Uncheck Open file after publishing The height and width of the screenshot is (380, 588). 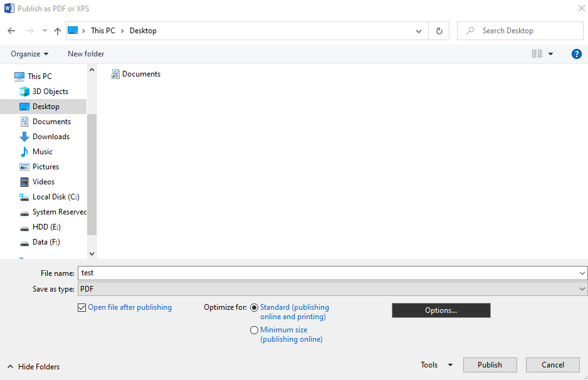coord(81,307)
